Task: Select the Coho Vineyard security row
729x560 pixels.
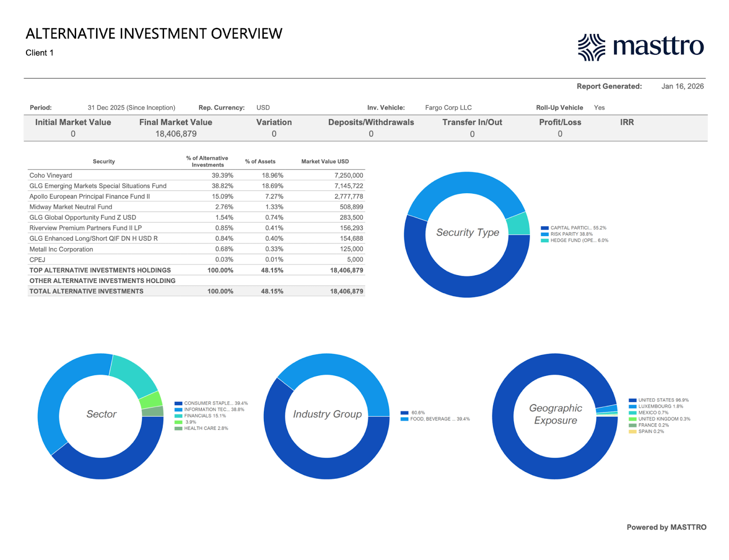Action: 196,175
